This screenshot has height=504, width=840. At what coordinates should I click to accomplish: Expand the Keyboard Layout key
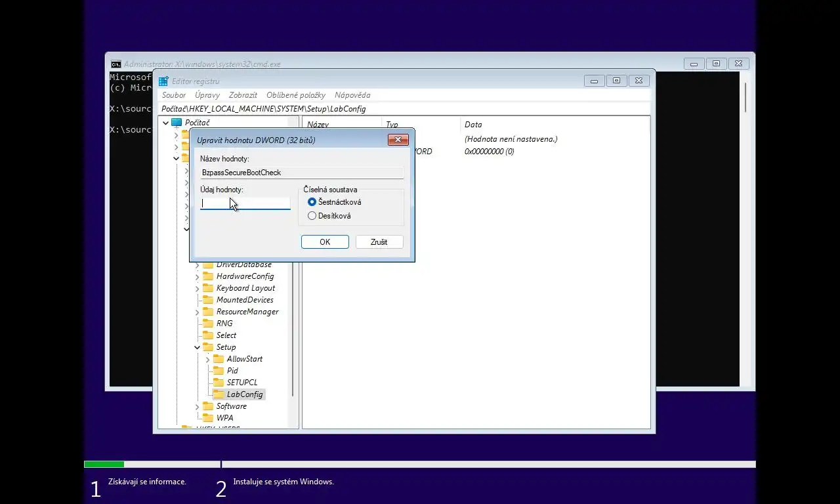pos(197,289)
